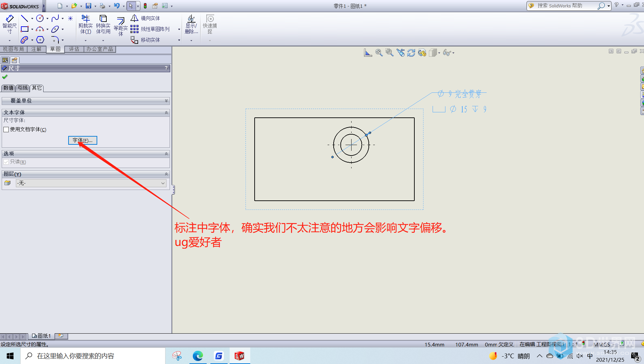
Task: Print the drawing
Action: point(102,6)
